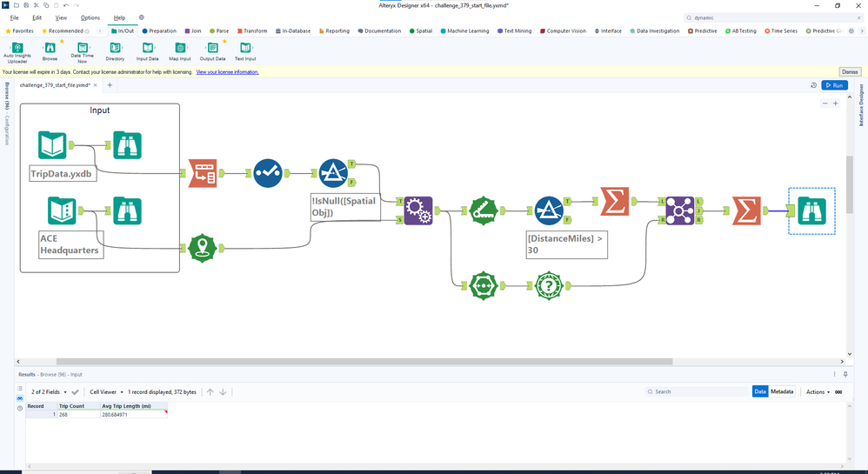868x474 pixels.
Task: Pick the Map Input tool in palette
Action: [x=180, y=51]
